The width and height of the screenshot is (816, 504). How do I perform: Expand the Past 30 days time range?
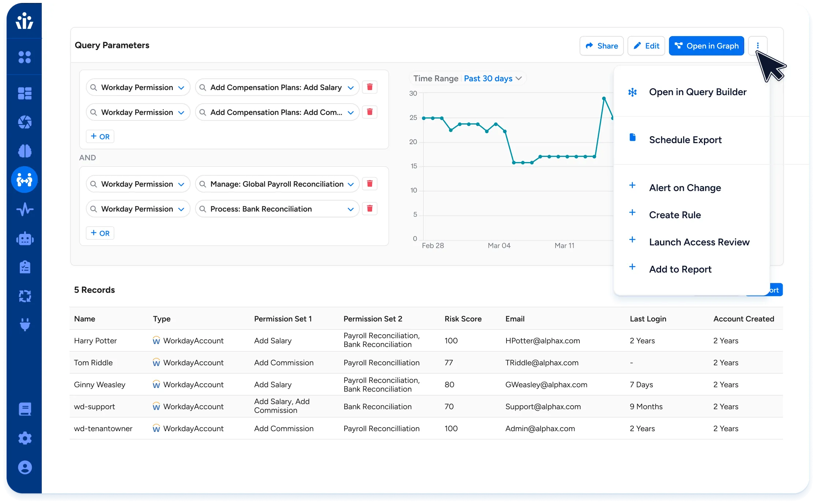point(492,78)
